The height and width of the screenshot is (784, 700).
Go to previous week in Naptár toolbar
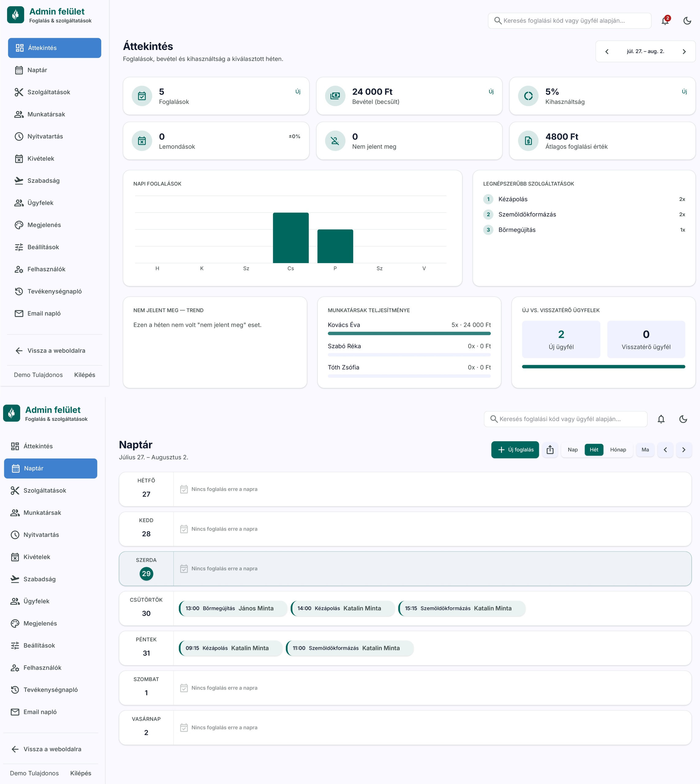point(665,450)
